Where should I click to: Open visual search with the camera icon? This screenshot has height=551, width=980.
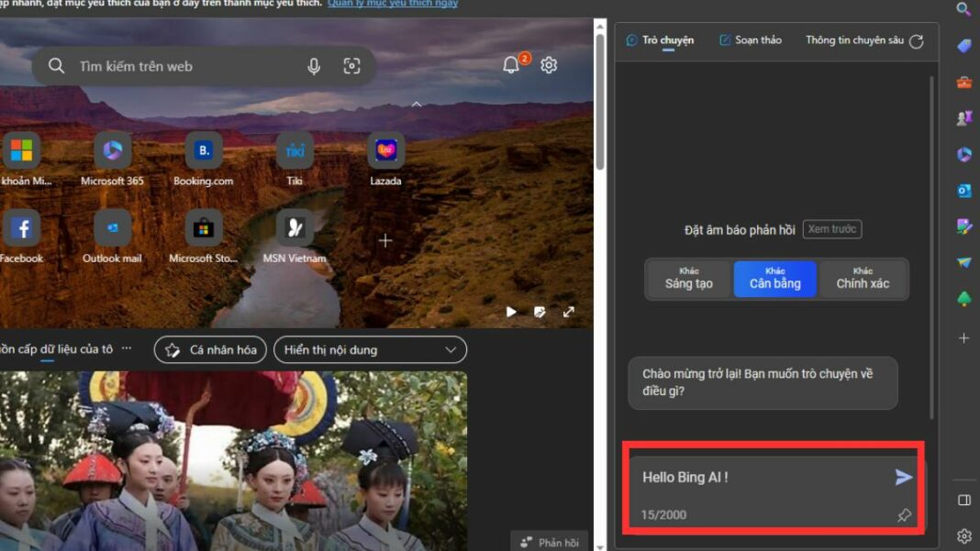click(x=352, y=65)
